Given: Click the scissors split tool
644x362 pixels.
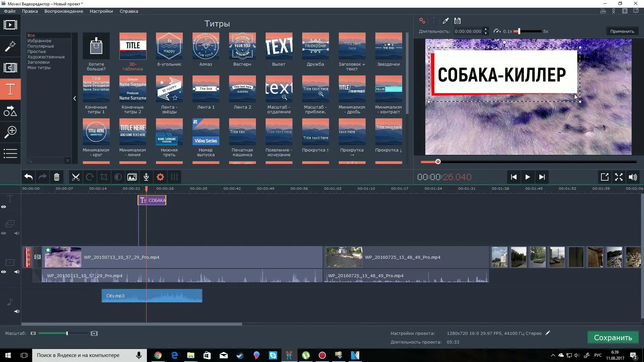Looking at the screenshot, I should click(x=76, y=177).
